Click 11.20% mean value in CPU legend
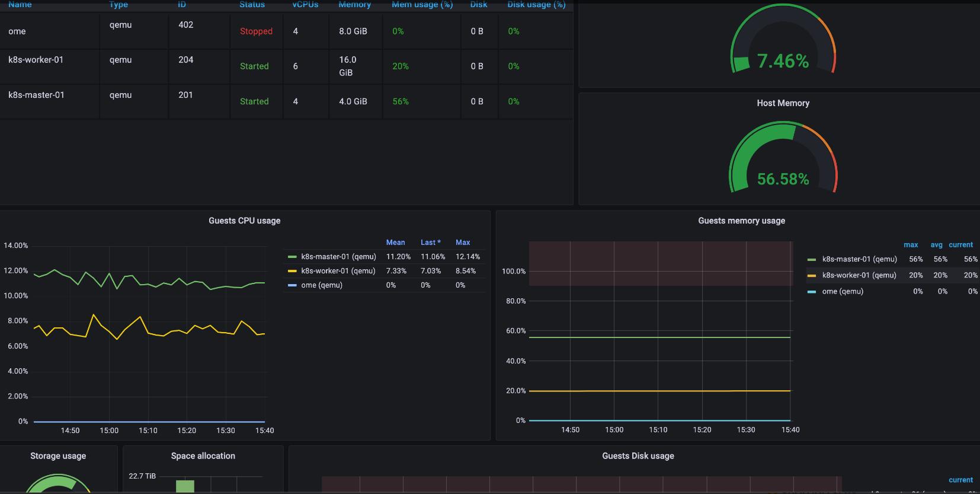The width and height of the screenshot is (980, 494). click(x=398, y=257)
